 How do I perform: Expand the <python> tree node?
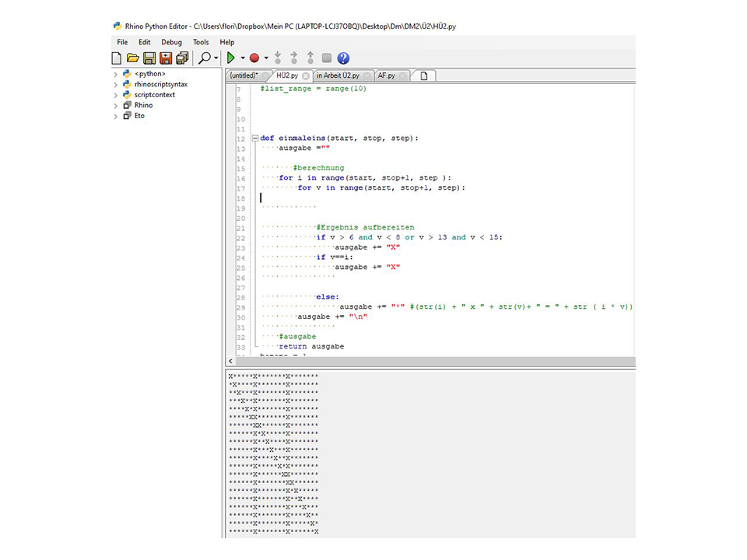tap(115, 75)
